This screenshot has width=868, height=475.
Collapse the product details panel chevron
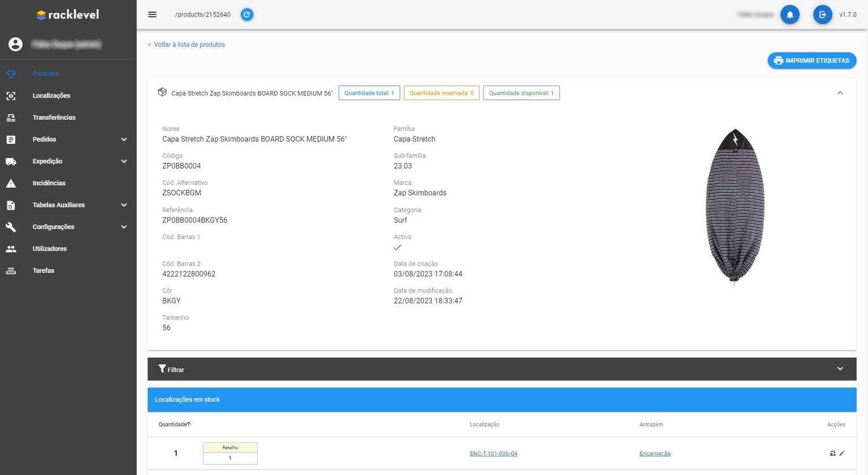tap(840, 93)
